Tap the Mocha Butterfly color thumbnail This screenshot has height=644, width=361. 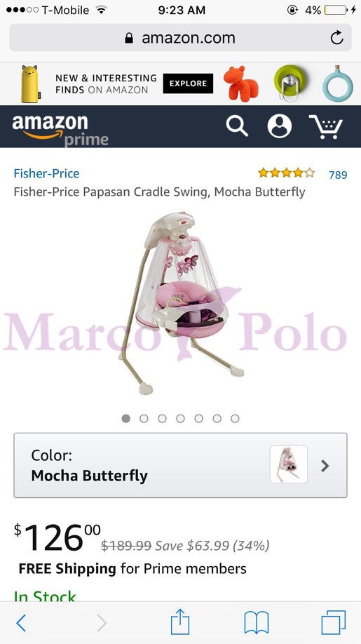tap(289, 464)
